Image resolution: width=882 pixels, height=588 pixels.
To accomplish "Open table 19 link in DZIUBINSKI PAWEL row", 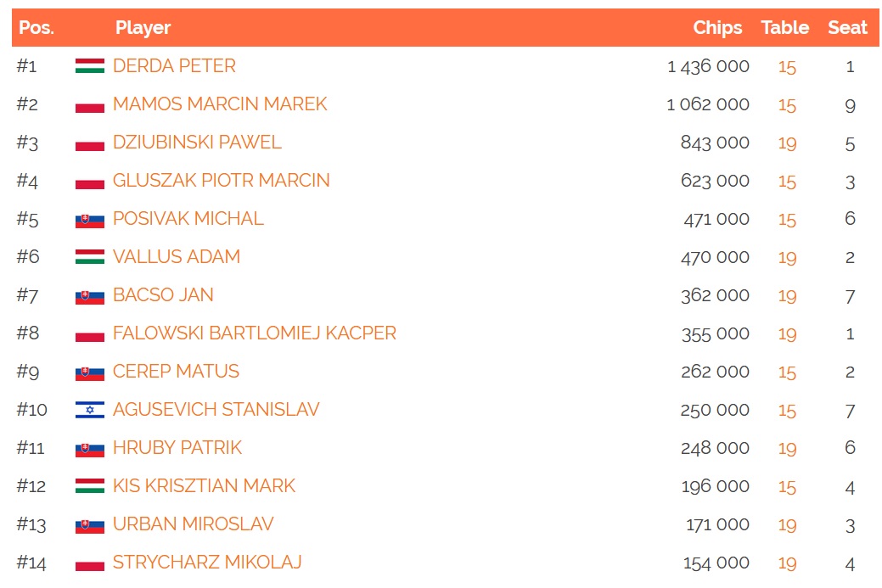I will coord(787,144).
